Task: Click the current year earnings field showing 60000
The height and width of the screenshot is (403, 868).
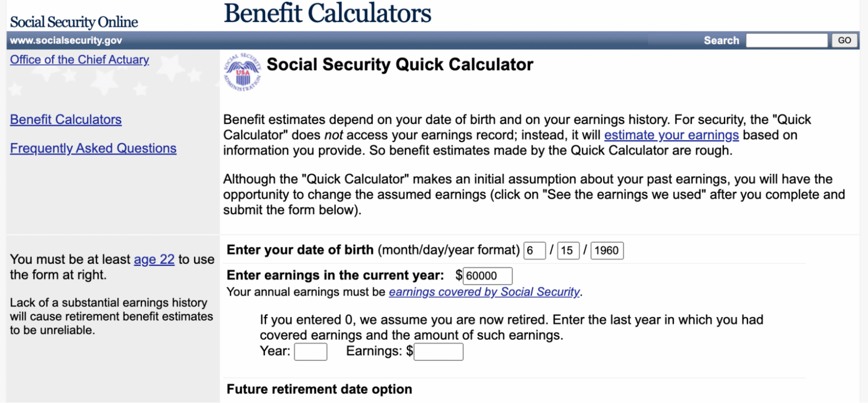Action: pos(487,276)
